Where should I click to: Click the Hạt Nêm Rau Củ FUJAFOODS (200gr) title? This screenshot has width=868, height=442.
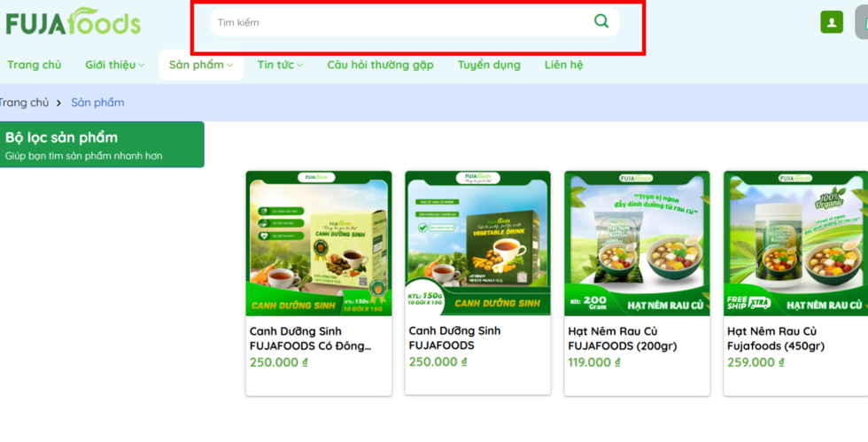pyautogui.click(x=622, y=338)
